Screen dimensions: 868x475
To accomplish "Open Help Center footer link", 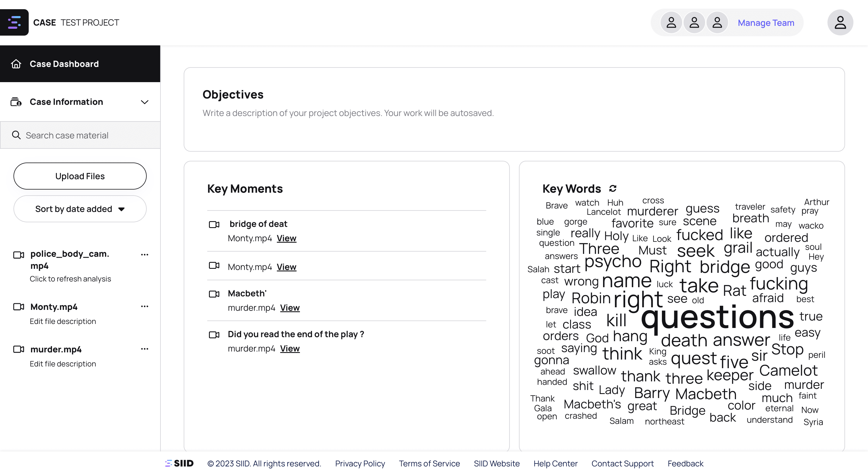I will [555, 464].
